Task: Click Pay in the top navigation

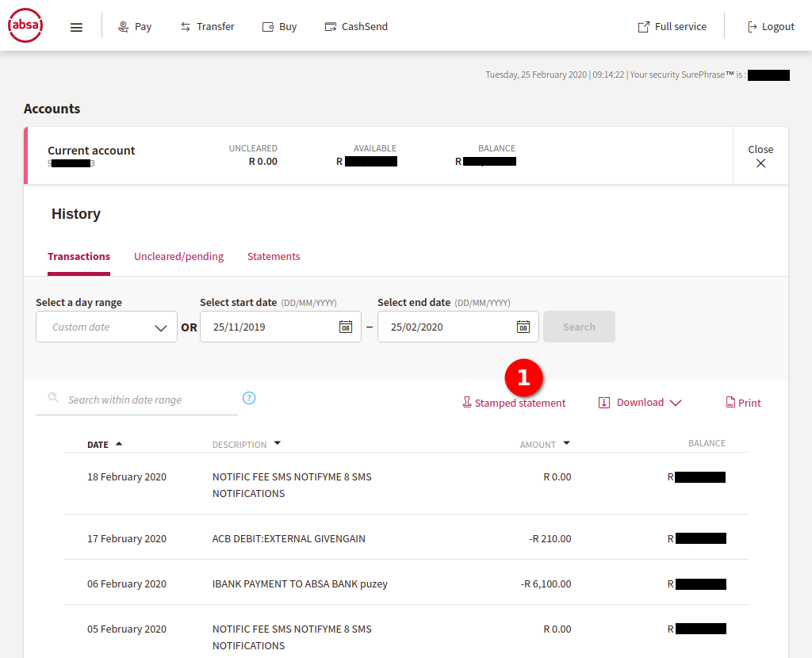Action: coord(135,26)
